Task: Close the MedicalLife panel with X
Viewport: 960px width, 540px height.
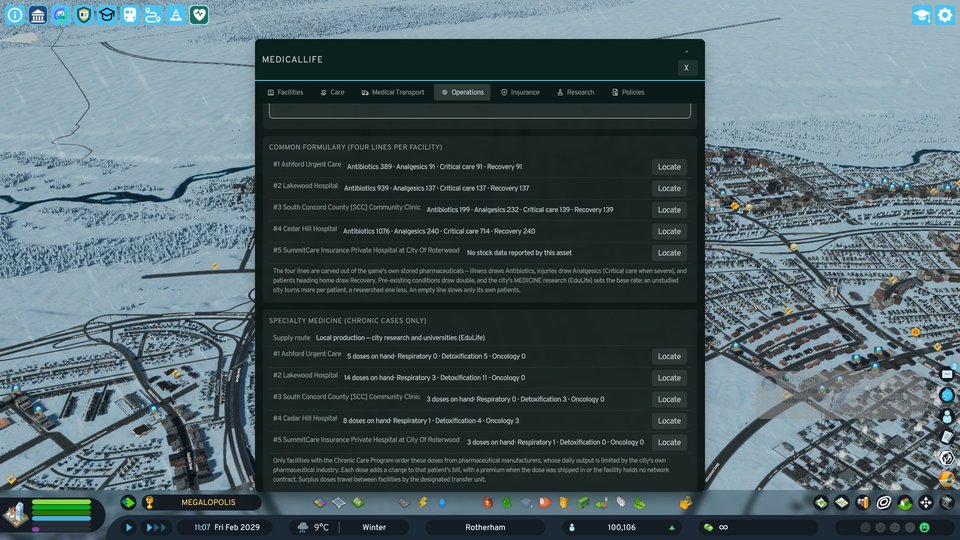Action: (x=686, y=68)
